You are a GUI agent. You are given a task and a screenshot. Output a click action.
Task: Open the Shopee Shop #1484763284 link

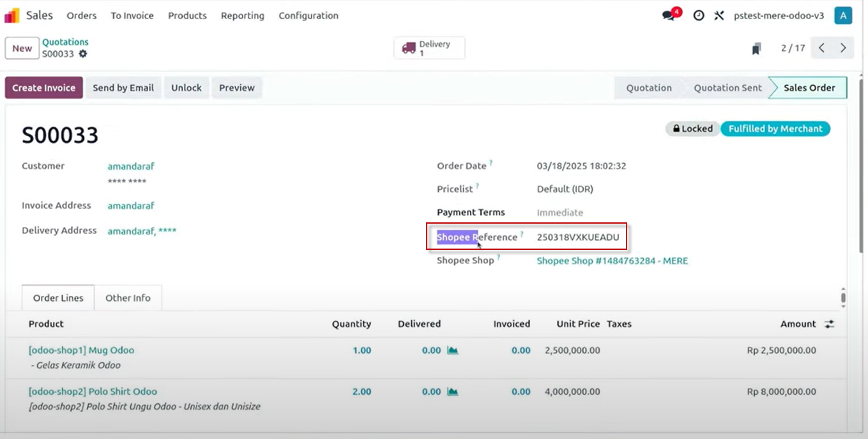point(612,261)
